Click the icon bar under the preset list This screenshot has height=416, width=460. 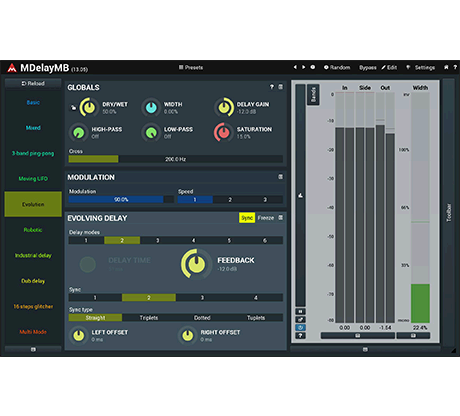pos(33,349)
